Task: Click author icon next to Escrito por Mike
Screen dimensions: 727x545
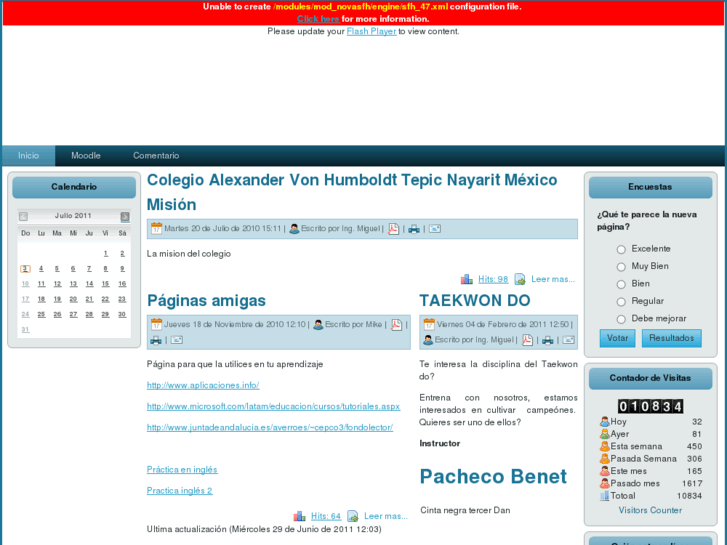Action: coord(318,324)
